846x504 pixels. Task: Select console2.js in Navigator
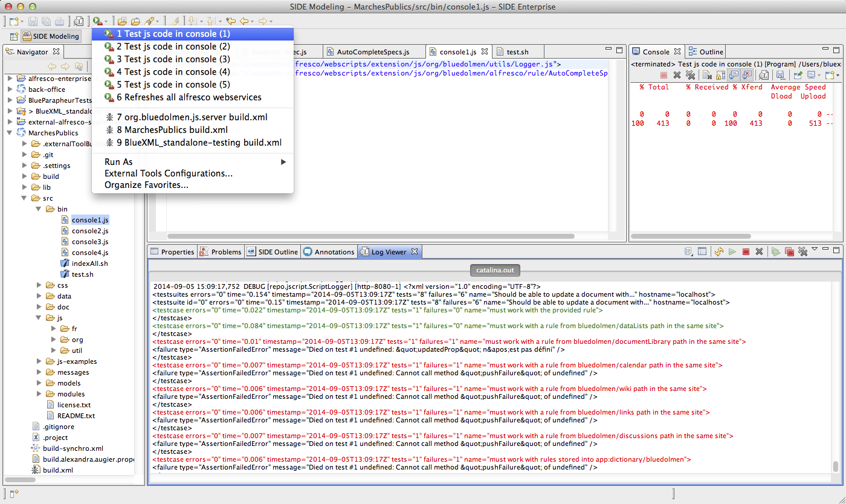click(x=89, y=231)
